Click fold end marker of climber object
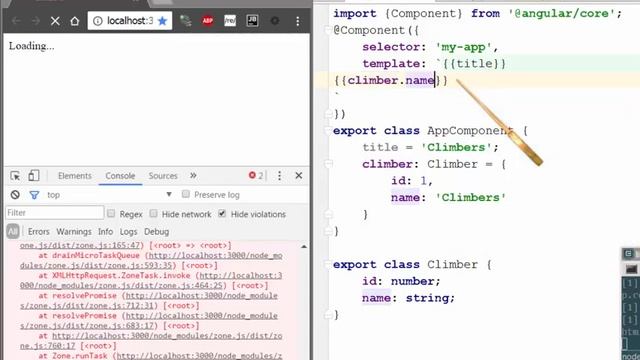The width and height of the screenshot is (640, 360). (x=328, y=214)
